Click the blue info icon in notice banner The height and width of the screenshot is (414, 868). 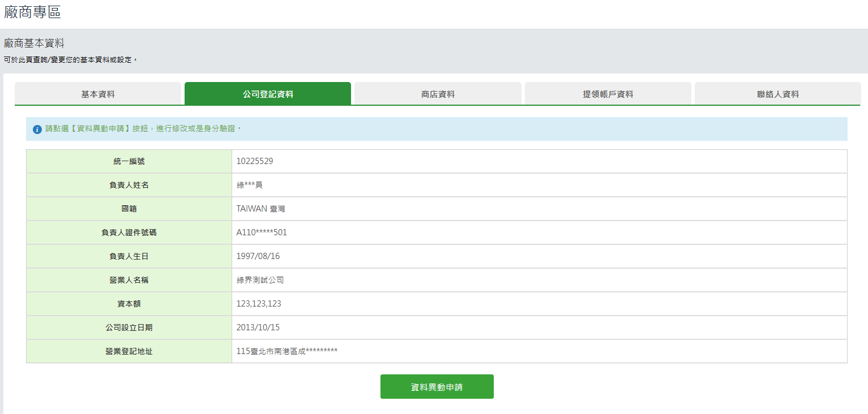pos(37,130)
